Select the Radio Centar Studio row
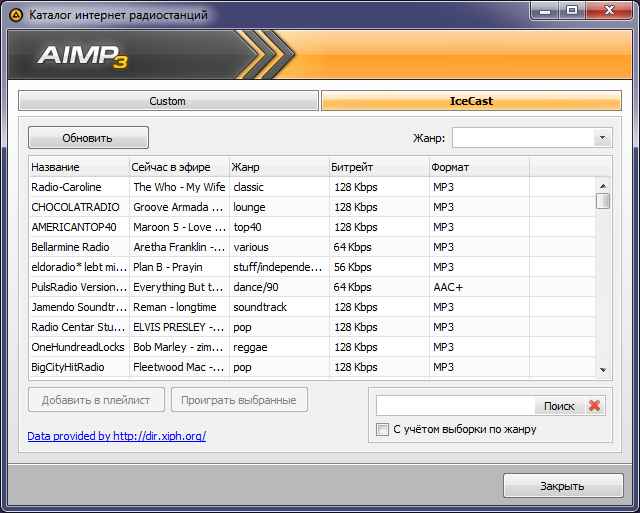 click(x=312, y=327)
